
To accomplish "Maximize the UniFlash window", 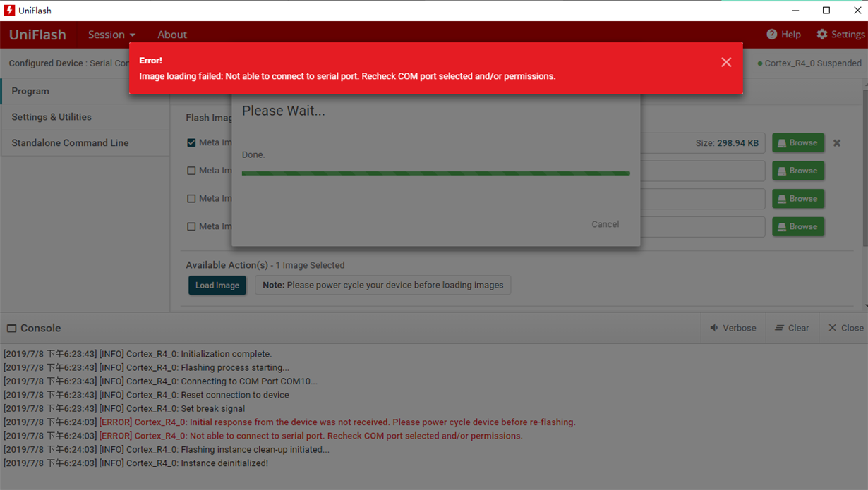I will pos(826,11).
